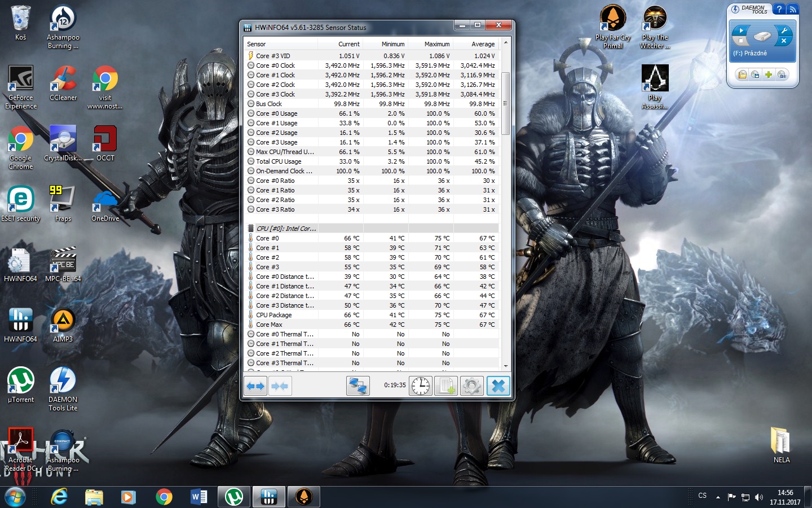Select the Fraps desktop shortcut
Viewport: 812px width, 508px height.
click(63, 204)
